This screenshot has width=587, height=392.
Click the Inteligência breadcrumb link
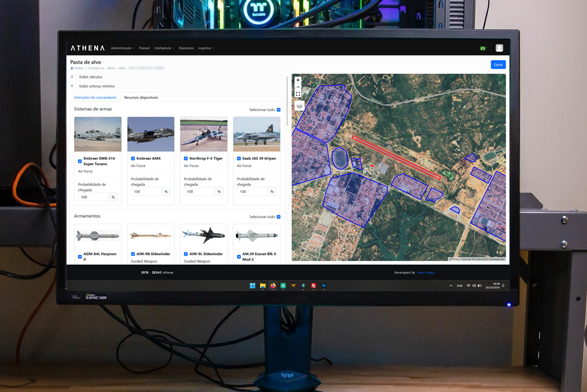pyautogui.click(x=96, y=68)
